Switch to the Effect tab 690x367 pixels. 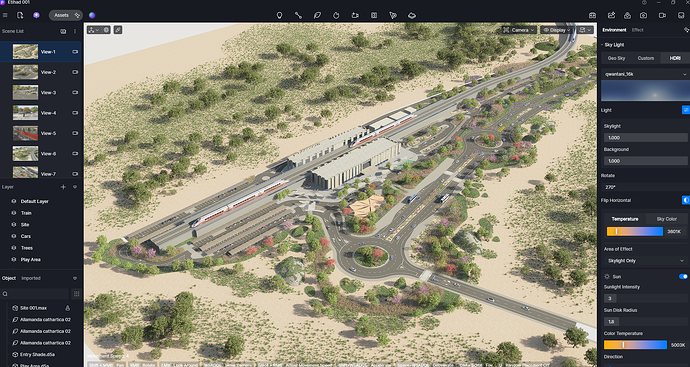[638, 30]
